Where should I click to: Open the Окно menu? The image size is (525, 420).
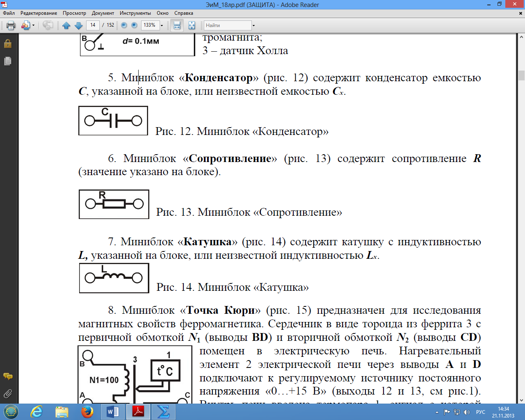(162, 13)
